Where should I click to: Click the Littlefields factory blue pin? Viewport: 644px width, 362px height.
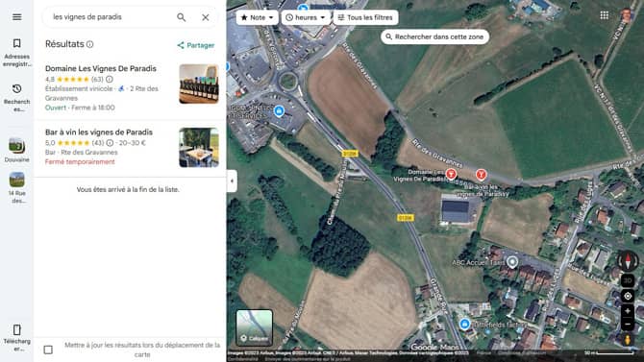pyautogui.click(x=464, y=324)
